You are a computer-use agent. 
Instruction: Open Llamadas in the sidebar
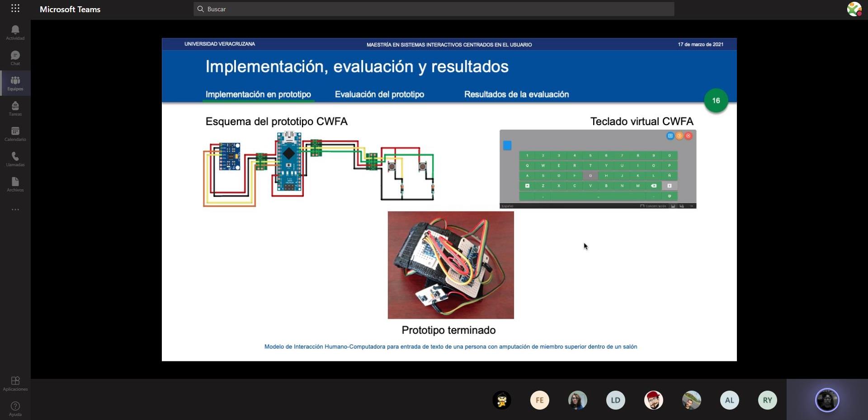point(15,159)
